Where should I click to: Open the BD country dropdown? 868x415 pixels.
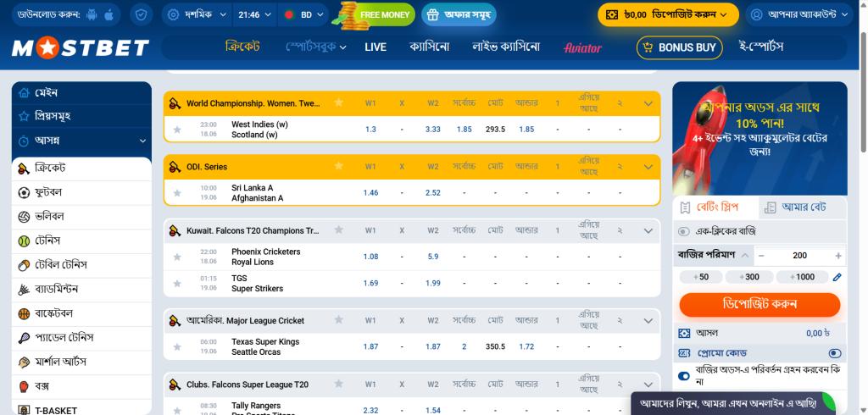[304, 15]
